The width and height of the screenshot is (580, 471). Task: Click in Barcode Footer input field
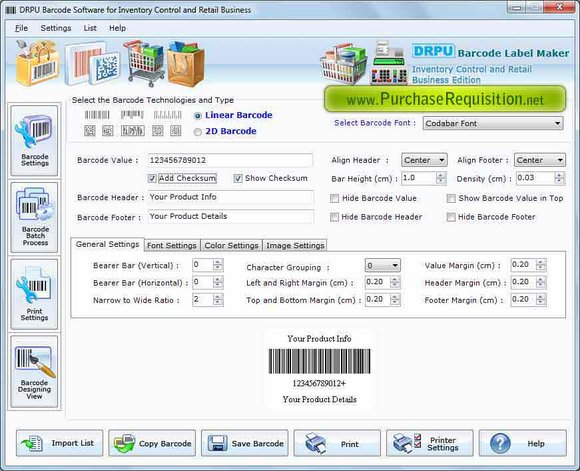coord(230,216)
